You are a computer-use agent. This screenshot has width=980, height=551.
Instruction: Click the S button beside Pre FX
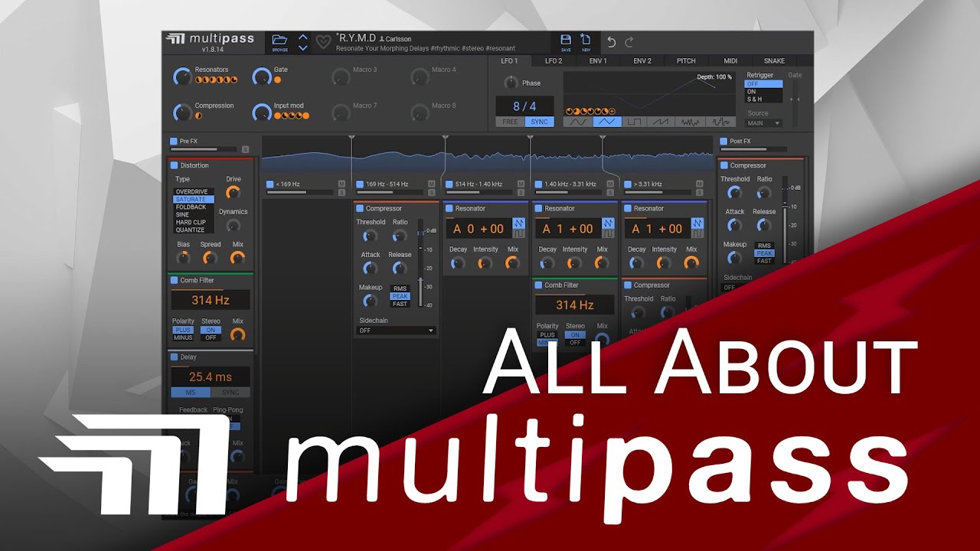coord(245,149)
